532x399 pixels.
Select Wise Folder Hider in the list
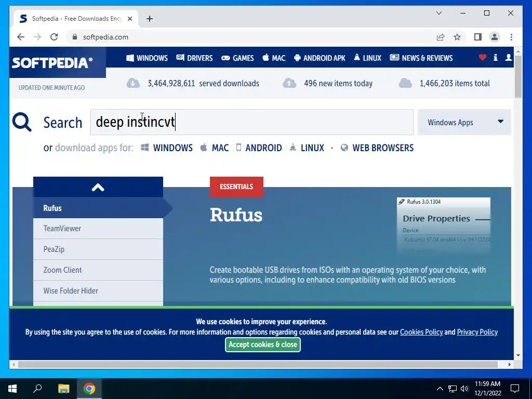(98, 291)
